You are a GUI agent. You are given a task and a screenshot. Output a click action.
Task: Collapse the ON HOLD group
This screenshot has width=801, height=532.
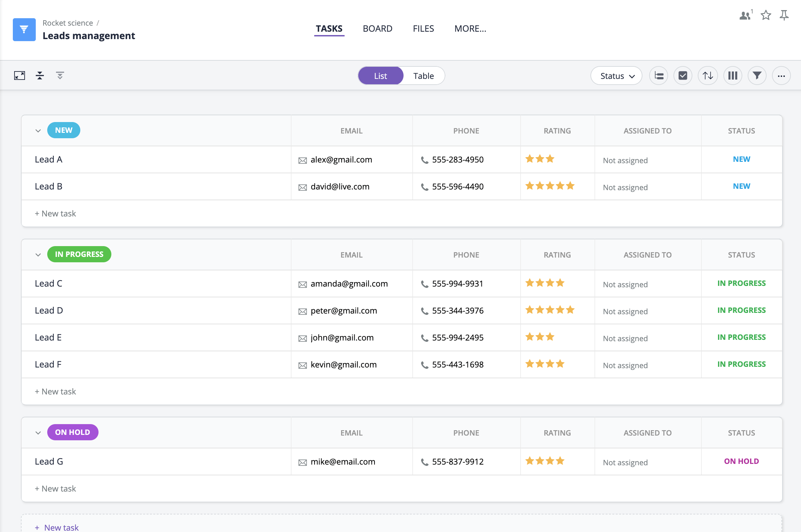coord(38,432)
